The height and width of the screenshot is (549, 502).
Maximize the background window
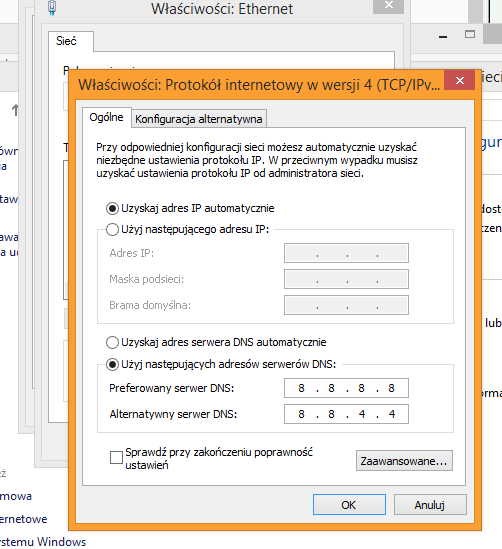point(470,34)
